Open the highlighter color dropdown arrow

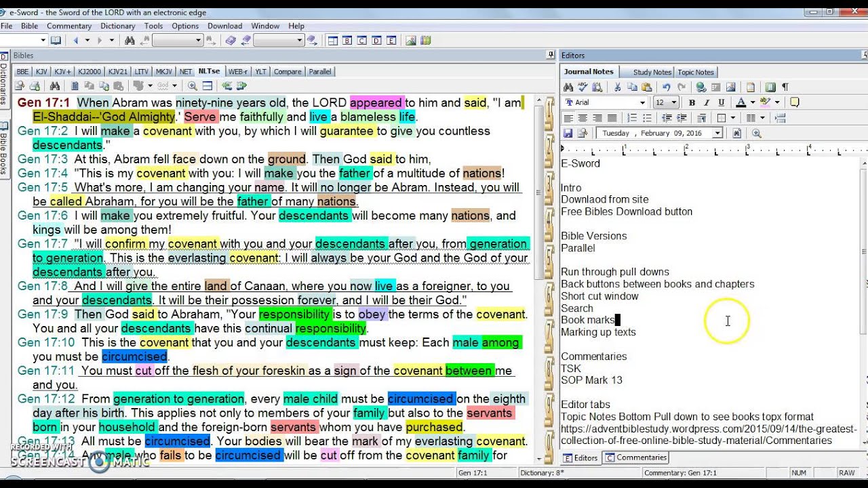coord(777,102)
